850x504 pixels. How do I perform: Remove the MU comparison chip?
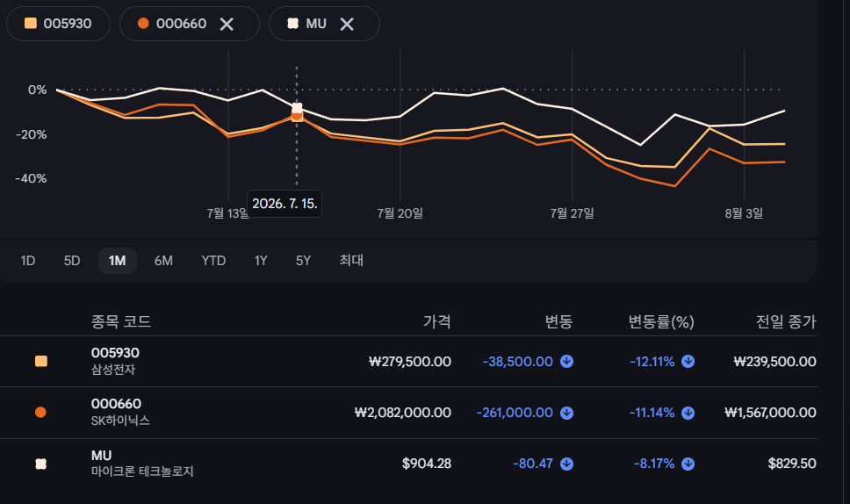point(347,24)
